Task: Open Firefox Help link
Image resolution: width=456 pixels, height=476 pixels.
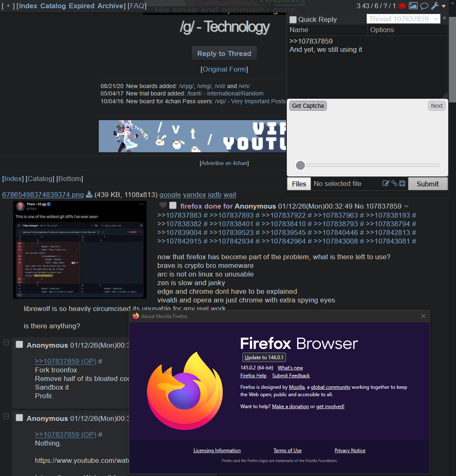Action: coord(253,376)
